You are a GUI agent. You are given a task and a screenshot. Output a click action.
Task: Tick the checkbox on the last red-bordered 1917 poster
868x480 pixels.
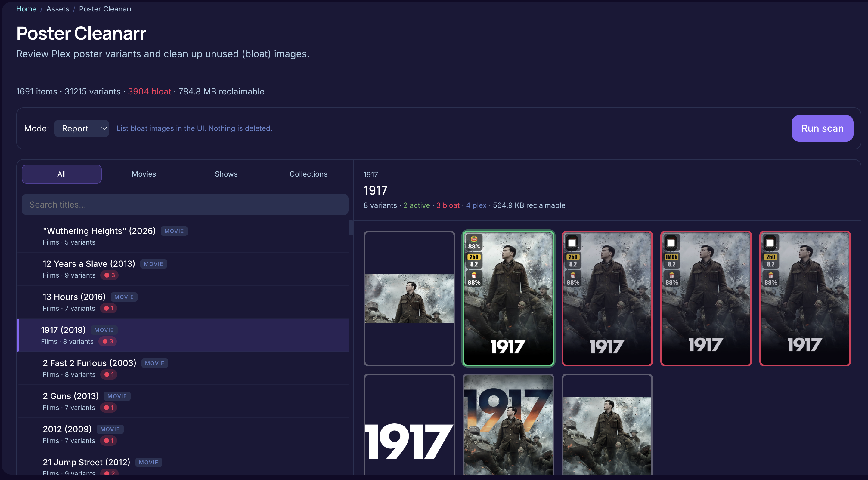tap(770, 243)
